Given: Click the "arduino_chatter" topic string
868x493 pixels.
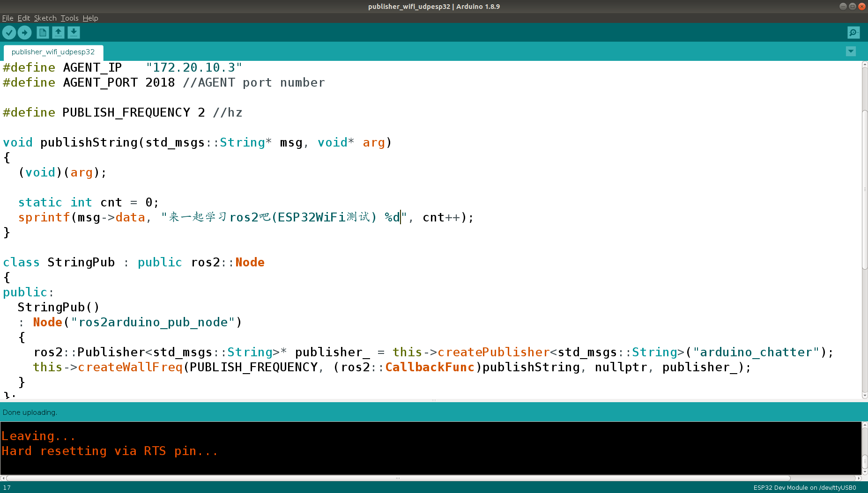Looking at the screenshot, I should pos(756,353).
